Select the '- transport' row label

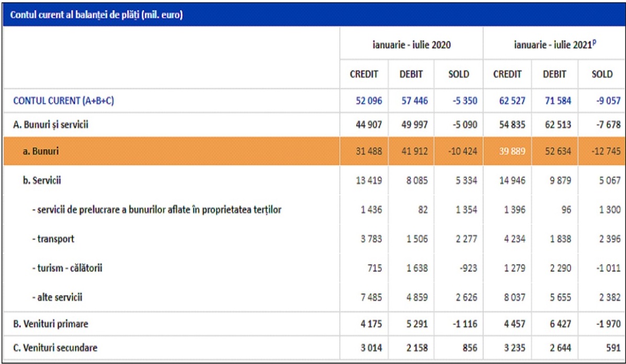tap(53, 240)
